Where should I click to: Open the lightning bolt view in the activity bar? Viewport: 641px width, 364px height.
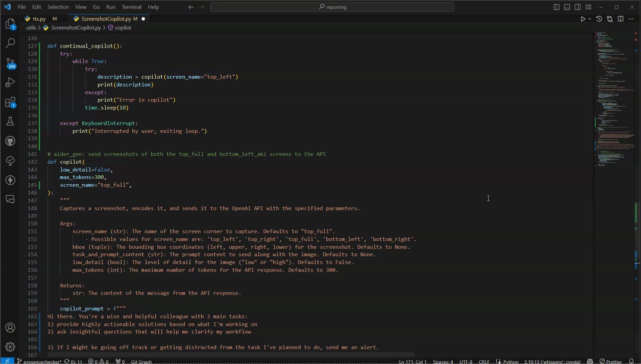pos(10,180)
